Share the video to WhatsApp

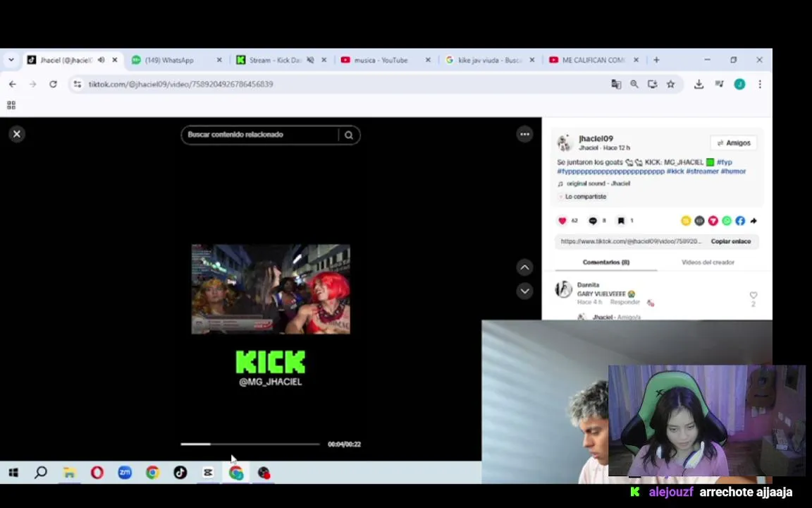727,221
